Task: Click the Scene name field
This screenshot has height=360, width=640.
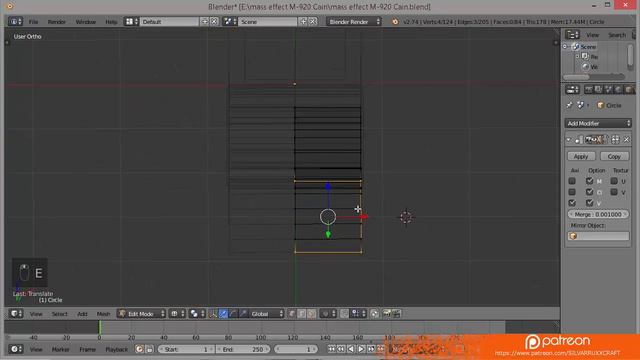Action: [268, 22]
